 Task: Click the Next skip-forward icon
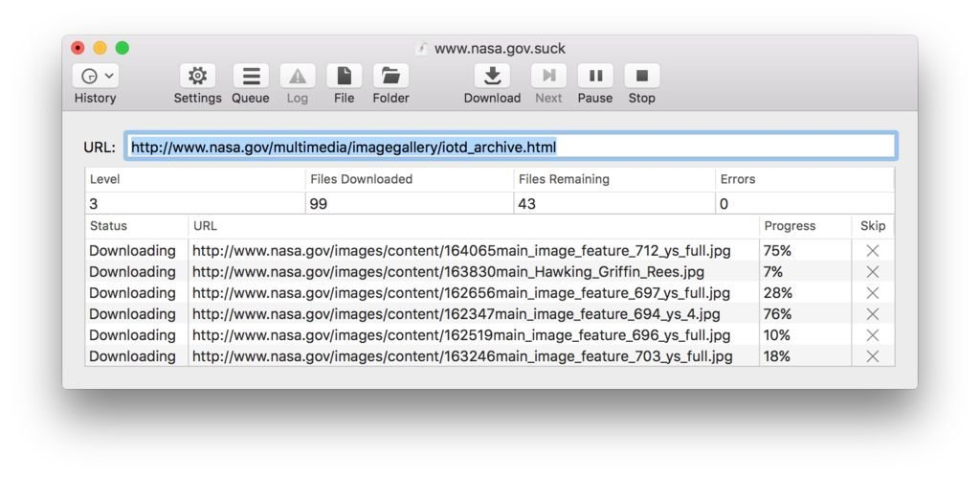click(548, 76)
